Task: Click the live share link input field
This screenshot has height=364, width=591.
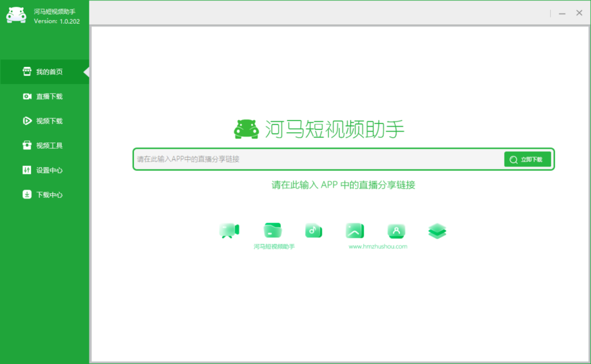Action: pyautogui.click(x=317, y=159)
